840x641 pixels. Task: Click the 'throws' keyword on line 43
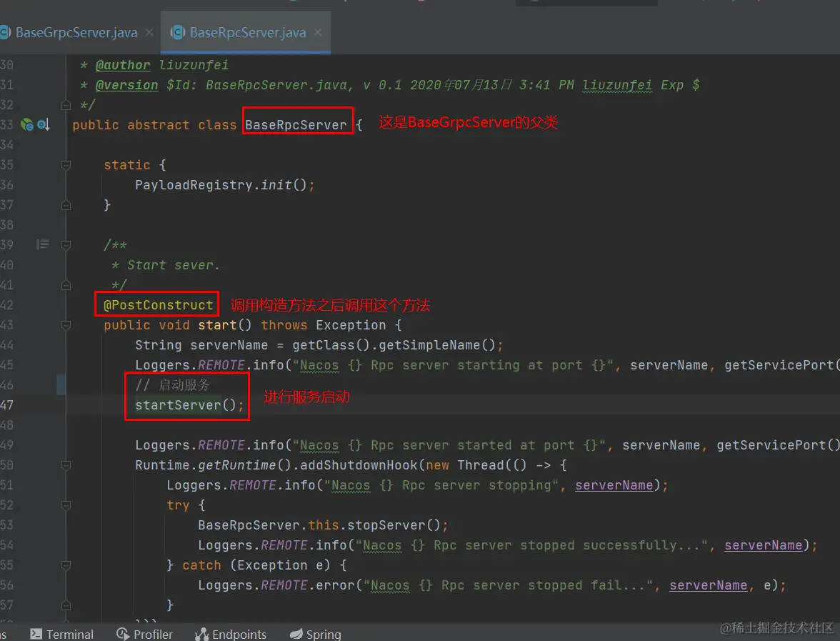coord(284,325)
